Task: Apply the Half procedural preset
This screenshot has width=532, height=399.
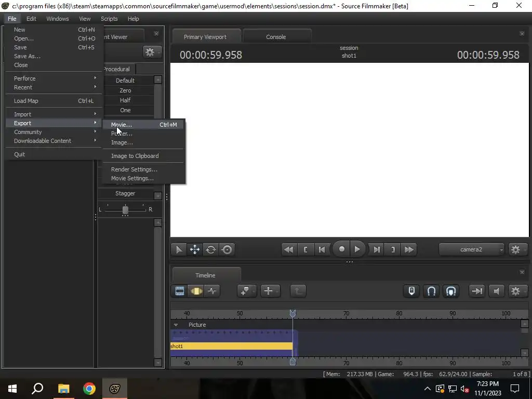Action: [125, 100]
